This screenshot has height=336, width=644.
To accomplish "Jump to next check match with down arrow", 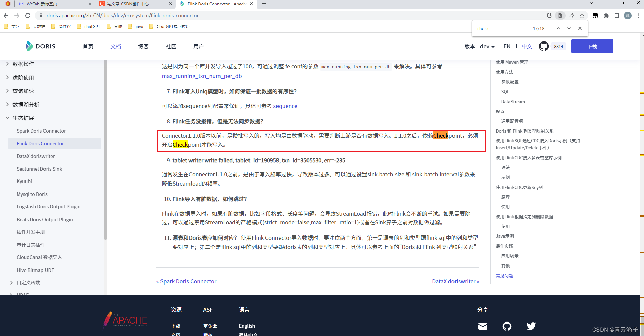I will [x=569, y=28].
